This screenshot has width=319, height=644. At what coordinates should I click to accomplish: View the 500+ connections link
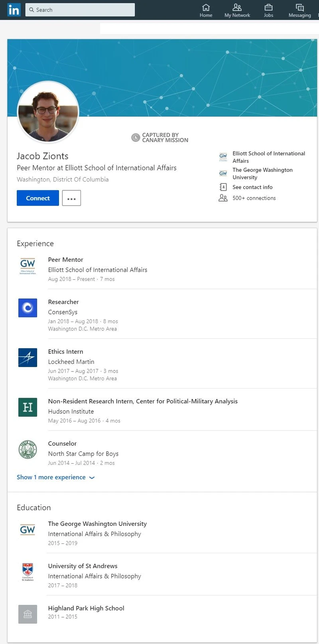[254, 198]
